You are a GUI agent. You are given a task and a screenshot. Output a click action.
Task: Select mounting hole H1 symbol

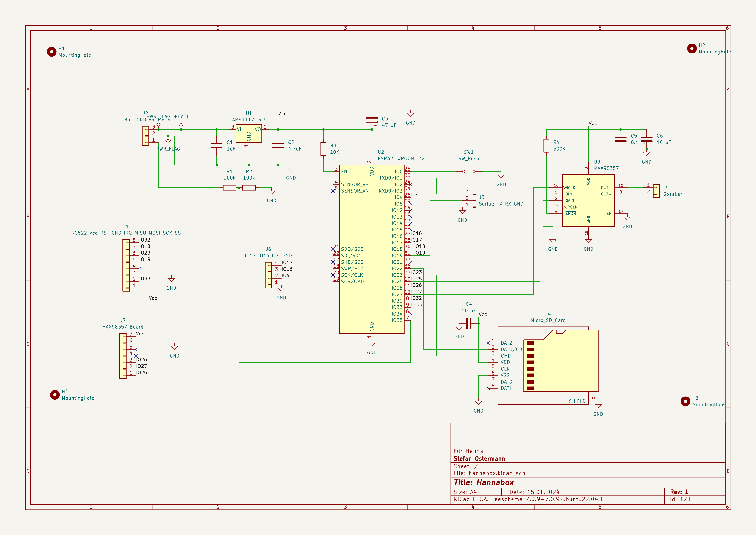tap(52, 52)
